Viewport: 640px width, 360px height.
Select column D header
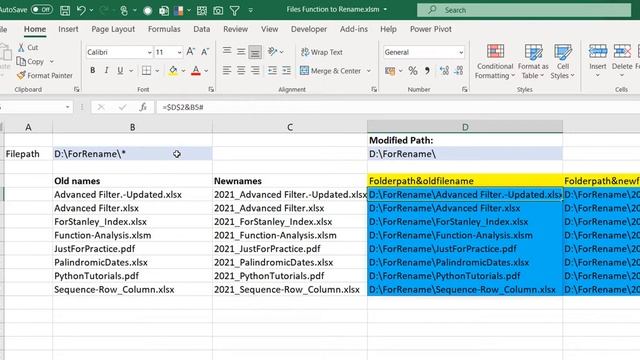pos(465,127)
